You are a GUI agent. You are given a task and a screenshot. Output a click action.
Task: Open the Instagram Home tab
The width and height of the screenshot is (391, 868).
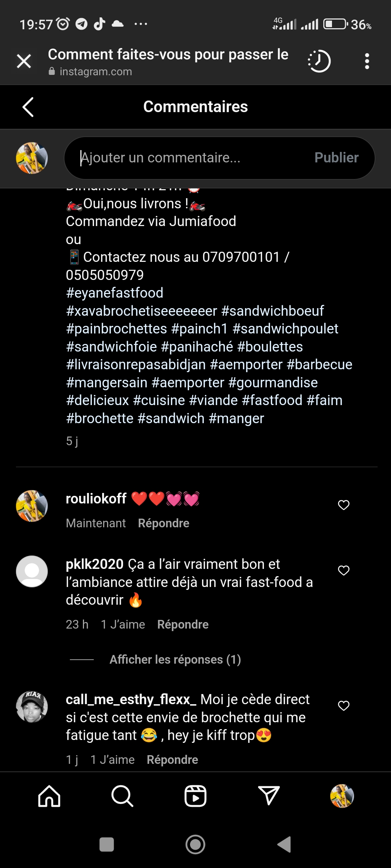(x=49, y=796)
